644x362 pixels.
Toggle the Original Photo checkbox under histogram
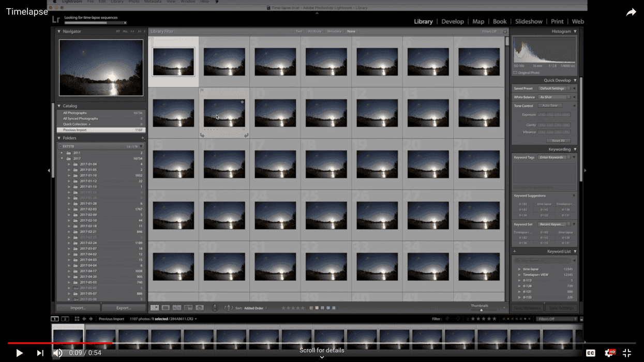click(x=516, y=73)
